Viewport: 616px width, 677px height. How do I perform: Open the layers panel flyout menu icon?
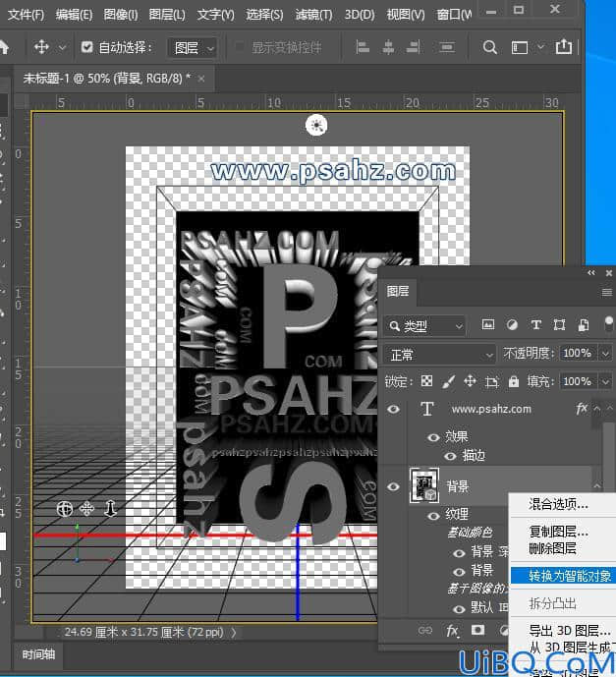[x=606, y=293]
